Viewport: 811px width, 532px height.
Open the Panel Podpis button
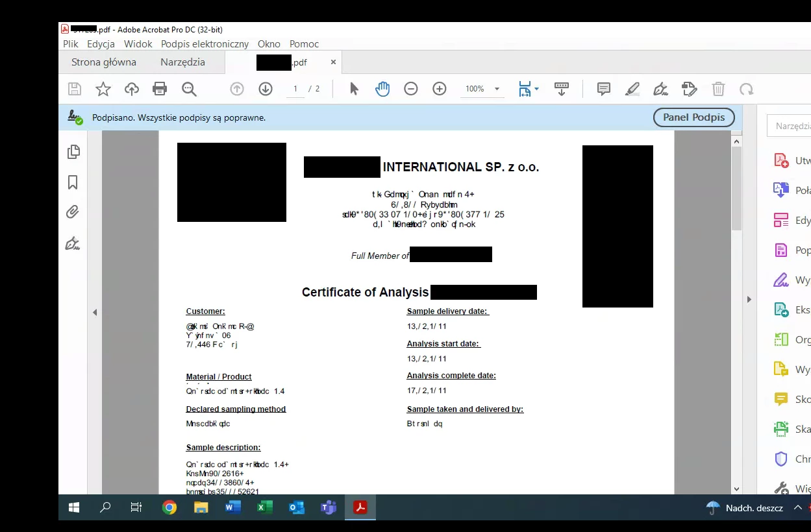(694, 117)
